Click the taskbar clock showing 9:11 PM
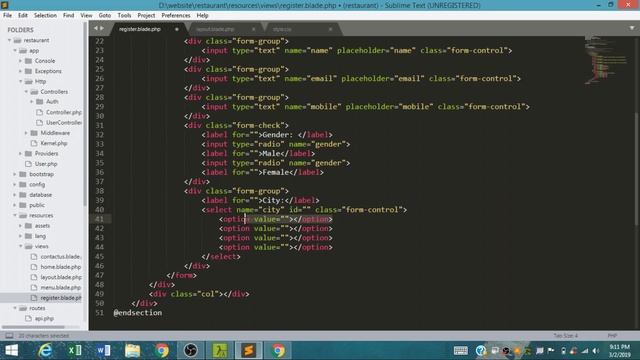 pos(620,351)
